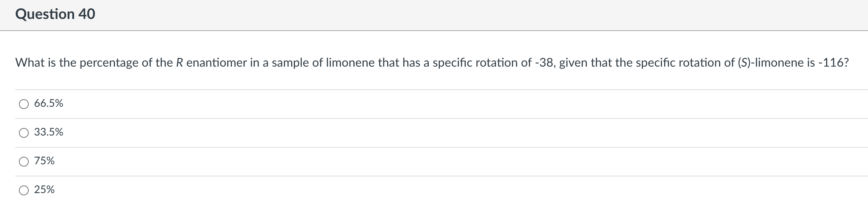The image size is (868, 212).
Task: Click the word What starting the question
Action: pyautogui.click(x=30, y=63)
